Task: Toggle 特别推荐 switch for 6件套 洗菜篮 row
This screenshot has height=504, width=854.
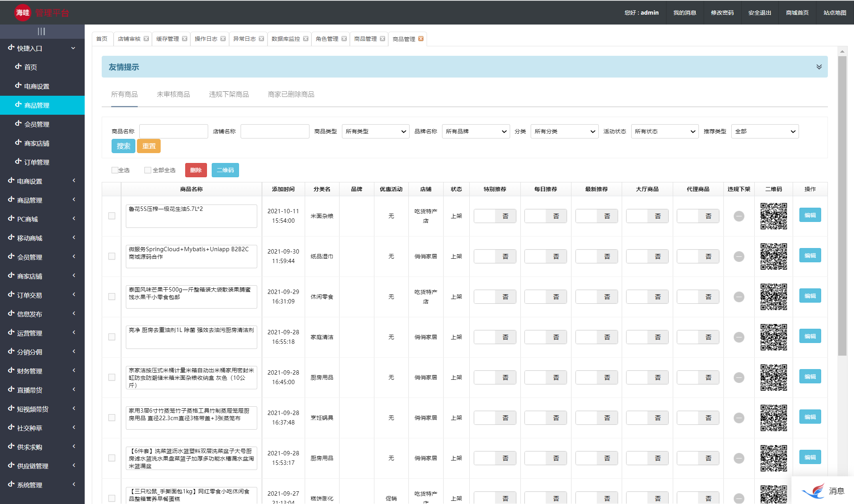Action: tap(495, 458)
